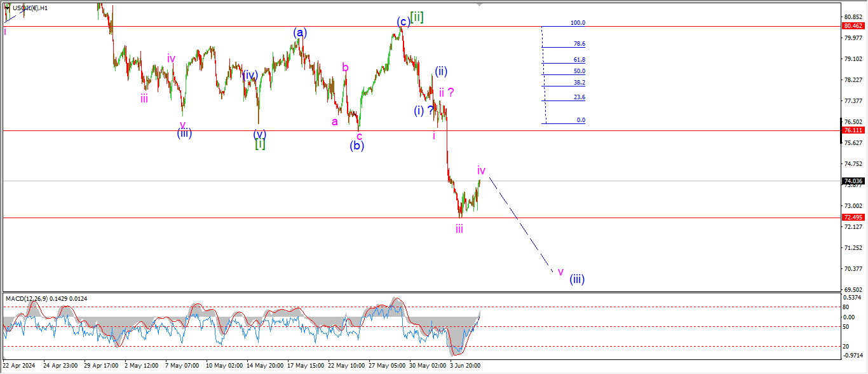Click the Fibonacci 0.0 level label
This screenshot has height=374, width=868.
pyautogui.click(x=580, y=120)
